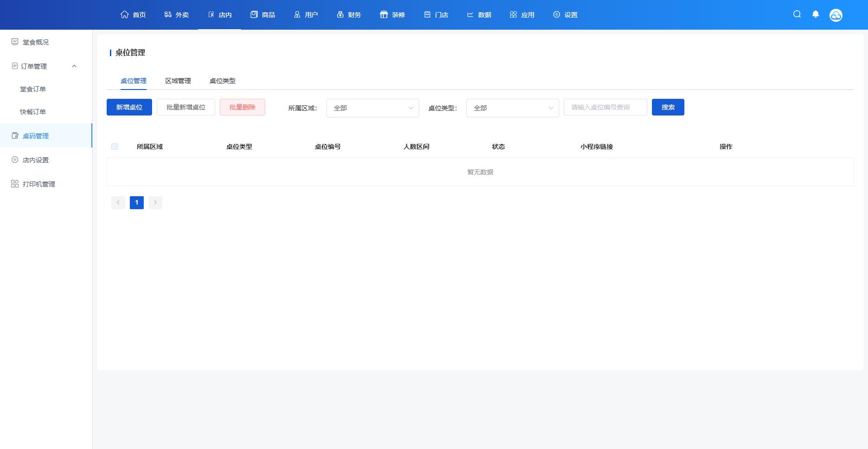Collapse the 订单管理 submenu
Screen dimensions: 868x449
click(x=74, y=66)
